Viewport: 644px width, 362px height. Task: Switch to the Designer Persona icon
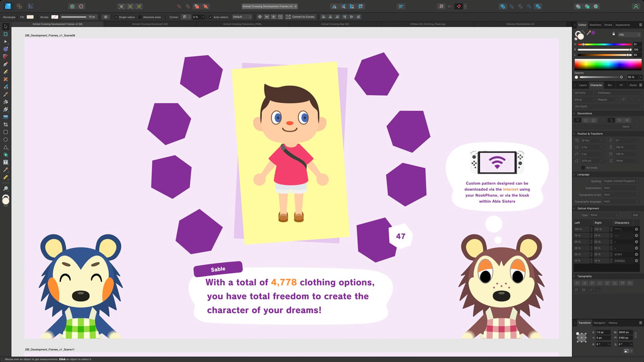[8, 6]
